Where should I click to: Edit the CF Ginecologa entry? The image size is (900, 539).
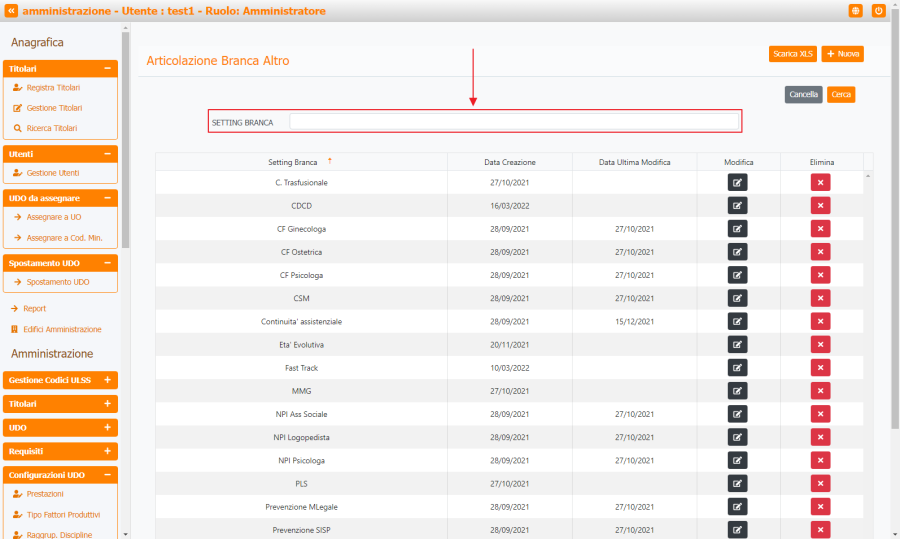tap(737, 228)
